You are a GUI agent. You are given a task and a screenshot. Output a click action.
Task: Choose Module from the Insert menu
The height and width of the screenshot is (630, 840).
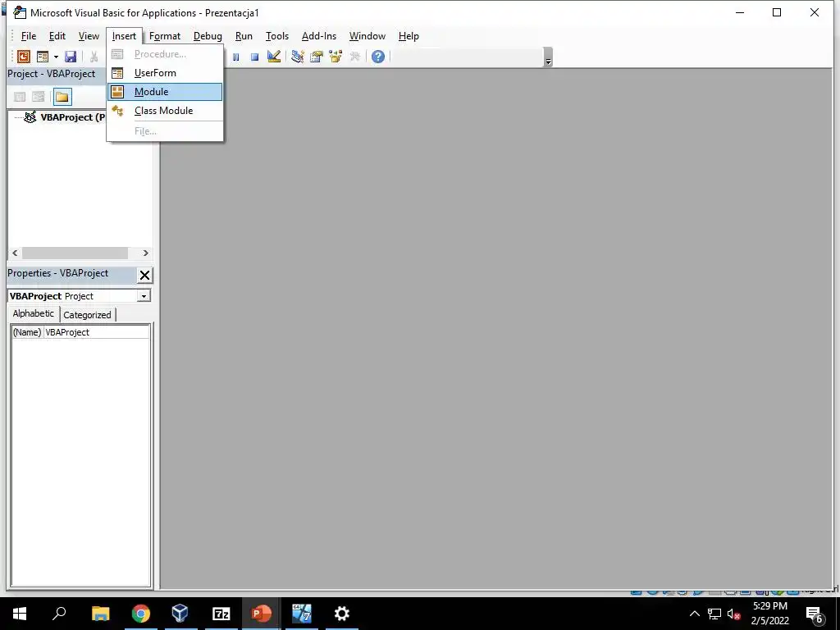165,92
